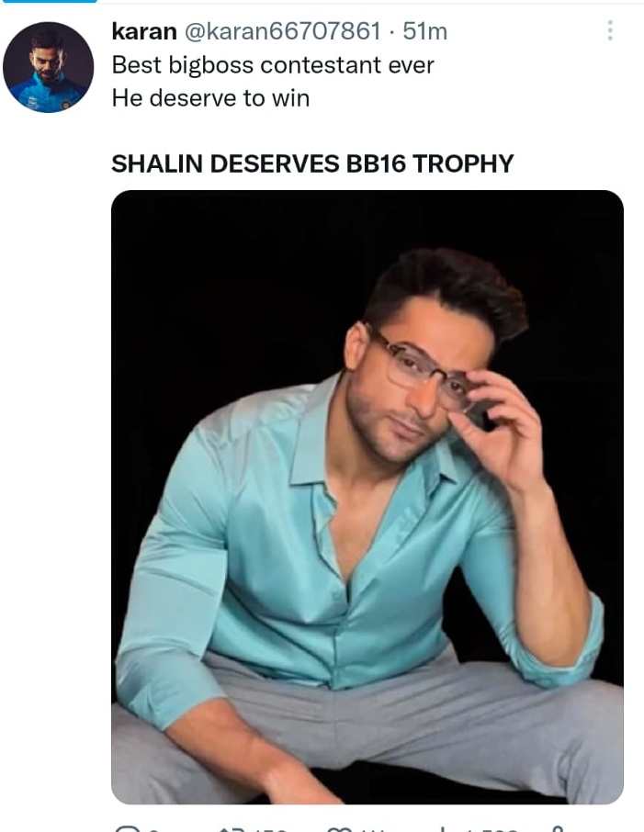Tap the "He deserve to win" text line
The width and height of the screenshot is (644, 832).
[x=210, y=98]
